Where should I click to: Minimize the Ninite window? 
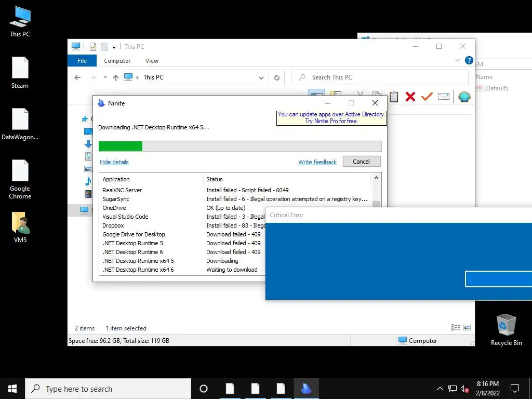pyautogui.click(x=328, y=103)
